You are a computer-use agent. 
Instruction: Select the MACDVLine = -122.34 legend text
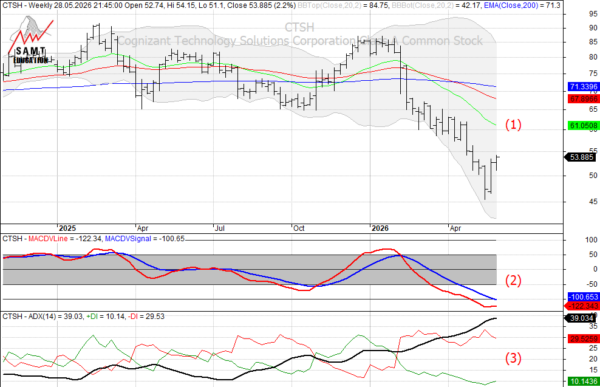[64, 239]
